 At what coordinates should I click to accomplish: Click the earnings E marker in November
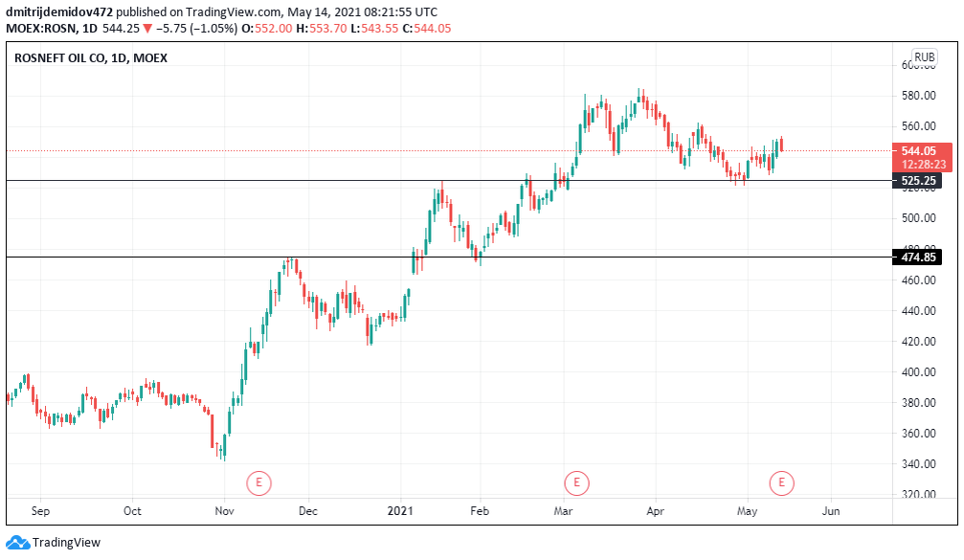(258, 482)
